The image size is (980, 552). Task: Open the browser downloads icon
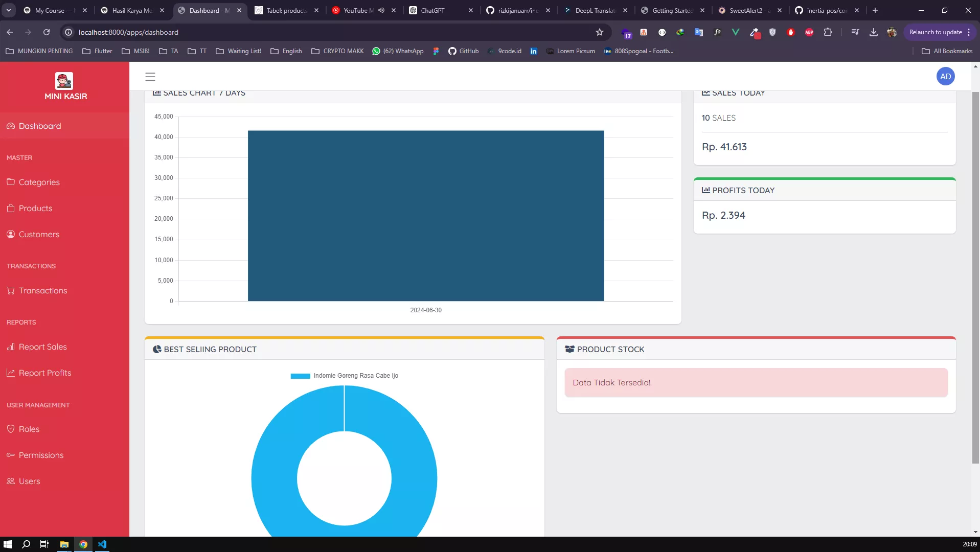click(874, 32)
